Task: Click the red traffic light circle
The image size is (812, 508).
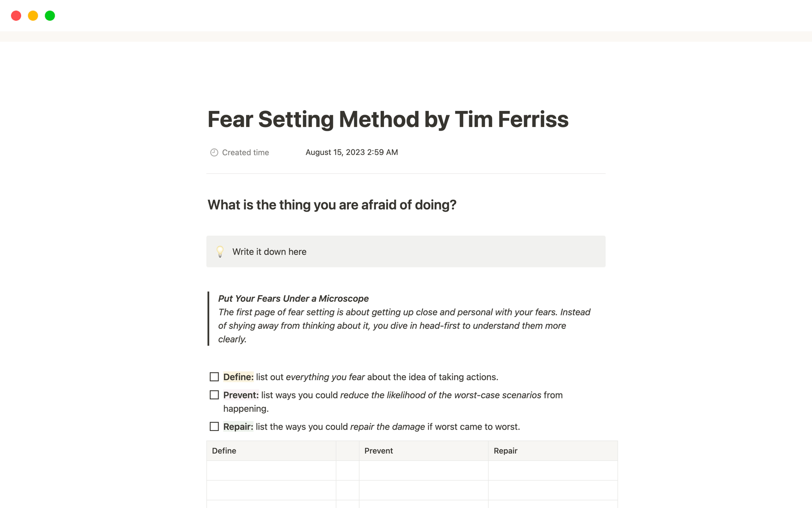Action: click(x=16, y=16)
